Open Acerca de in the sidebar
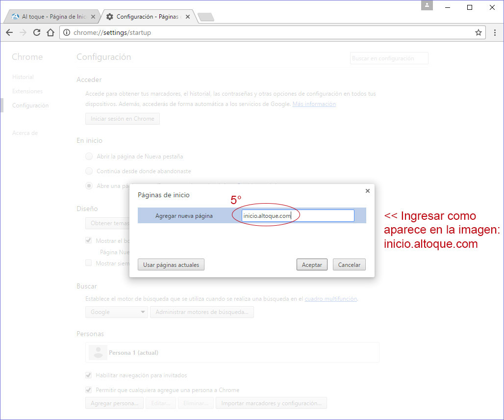This screenshot has height=420, width=504. [x=25, y=133]
